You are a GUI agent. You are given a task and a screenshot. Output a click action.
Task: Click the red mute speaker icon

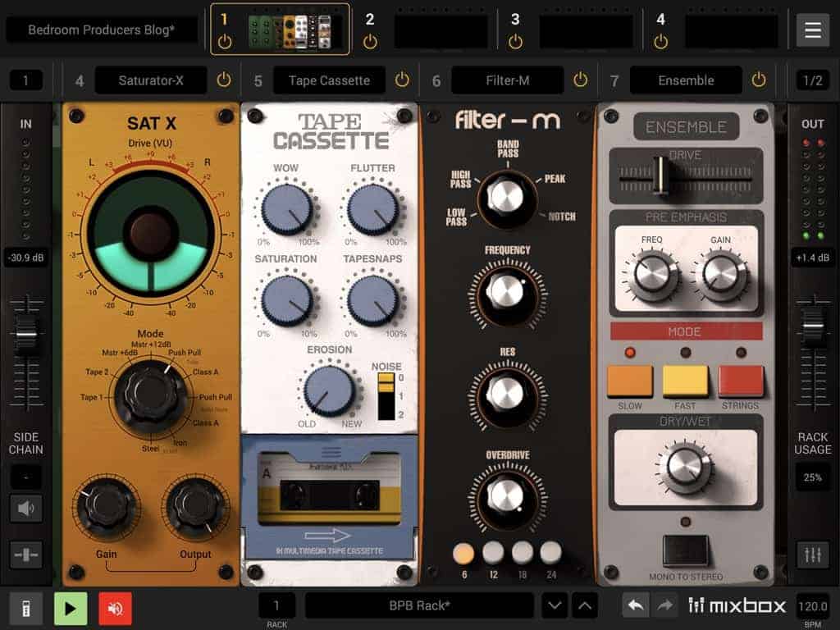(115, 608)
